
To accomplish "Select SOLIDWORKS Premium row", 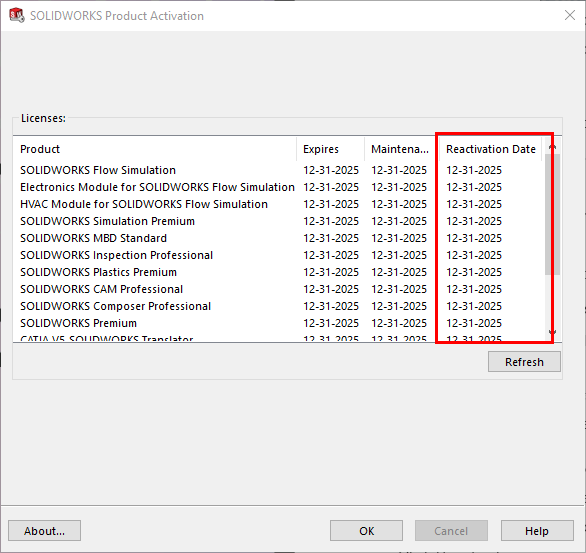I will click(x=279, y=323).
